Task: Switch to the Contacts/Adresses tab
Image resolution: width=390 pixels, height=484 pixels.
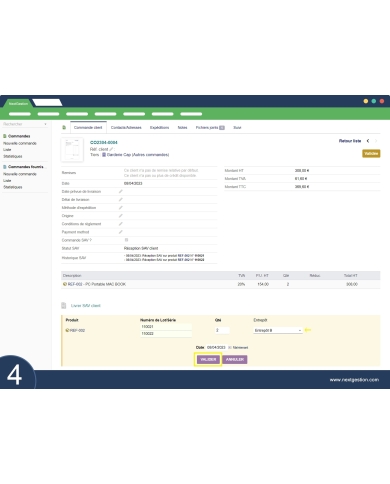Action: point(126,127)
